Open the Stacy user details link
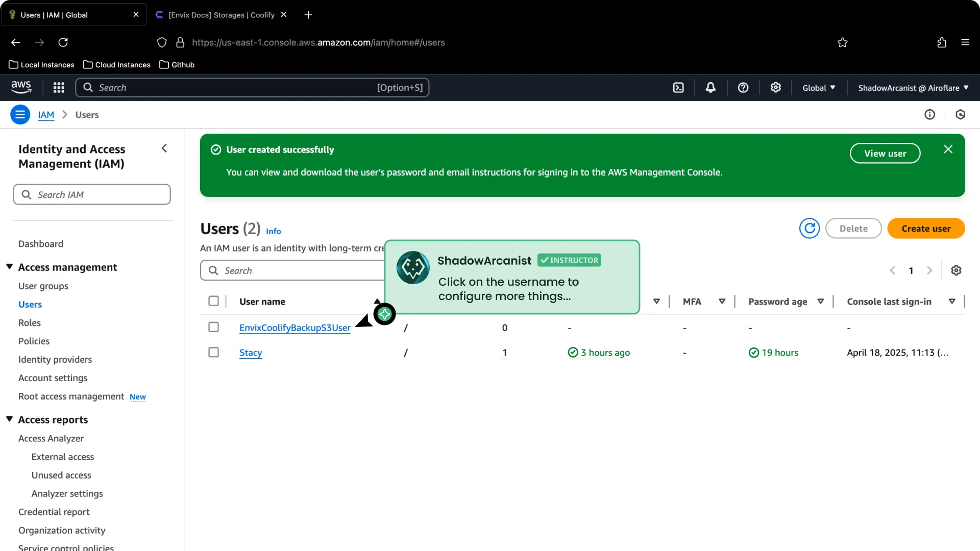Viewport: 980px width, 551px height. coord(250,352)
